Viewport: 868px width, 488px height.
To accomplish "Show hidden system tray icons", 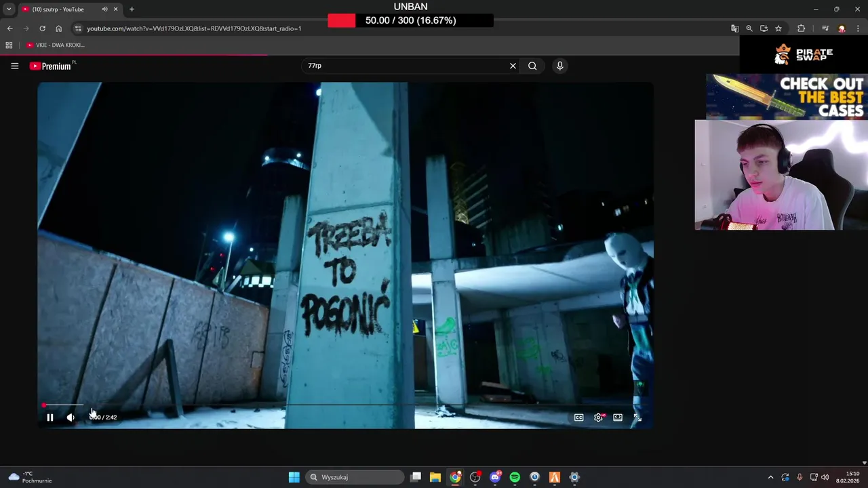I will point(770,477).
